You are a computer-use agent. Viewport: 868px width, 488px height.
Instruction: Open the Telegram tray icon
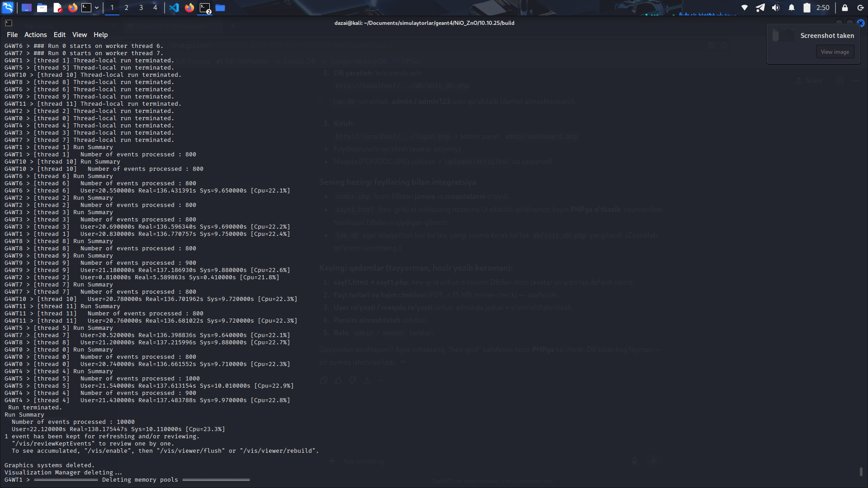click(x=760, y=8)
